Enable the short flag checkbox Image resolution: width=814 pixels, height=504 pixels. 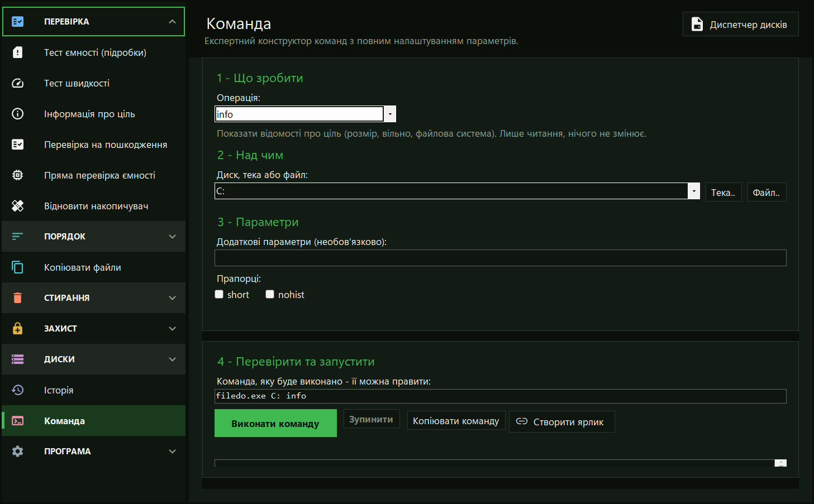(x=219, y=294)
